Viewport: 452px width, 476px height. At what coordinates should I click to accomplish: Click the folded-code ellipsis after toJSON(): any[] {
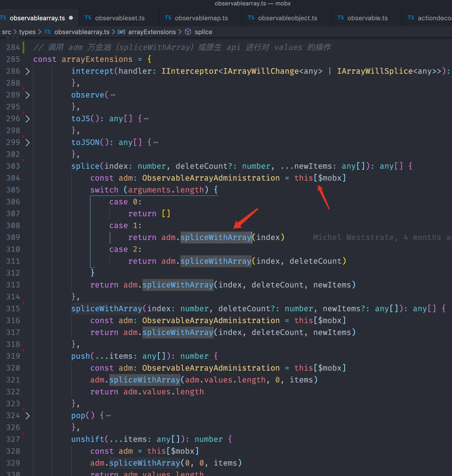point(156,143)
